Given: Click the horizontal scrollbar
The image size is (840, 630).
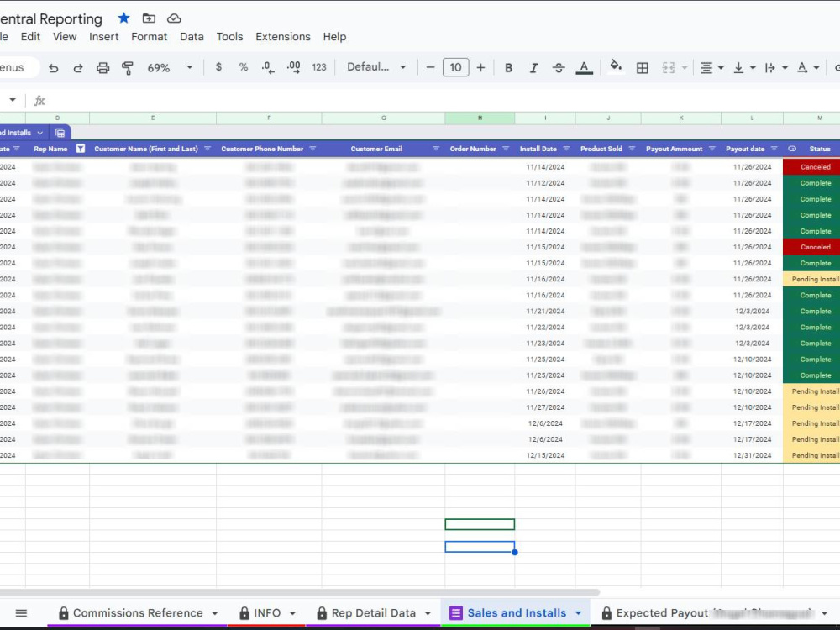Looking at the screenshot, I should tap(300, 592).
